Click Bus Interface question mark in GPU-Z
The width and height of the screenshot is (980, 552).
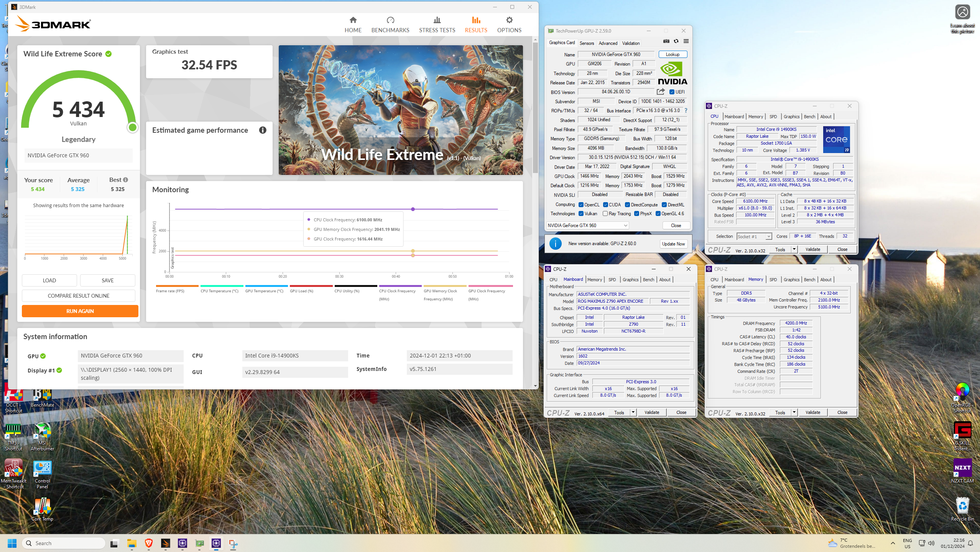point(686,110)
